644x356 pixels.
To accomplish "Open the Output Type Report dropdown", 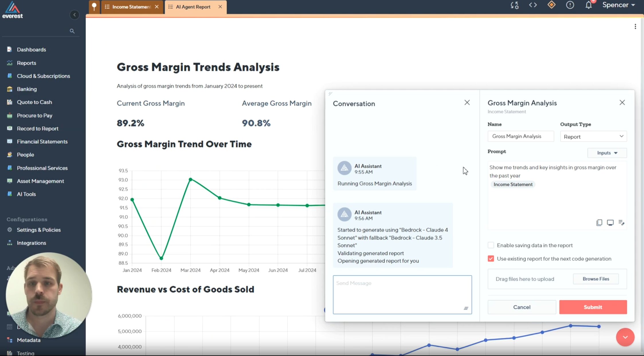I will tap(593, 137).
